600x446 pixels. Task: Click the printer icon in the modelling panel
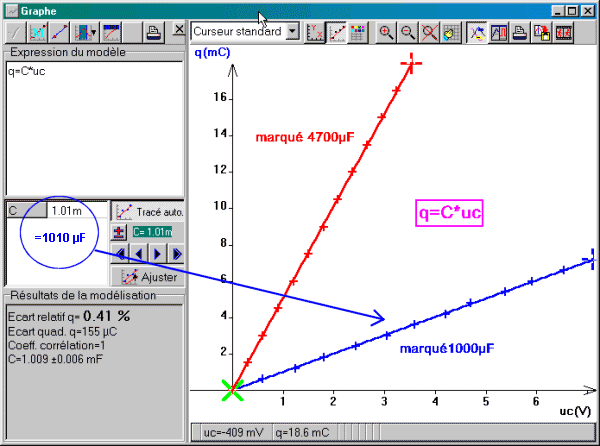point(154,32)
